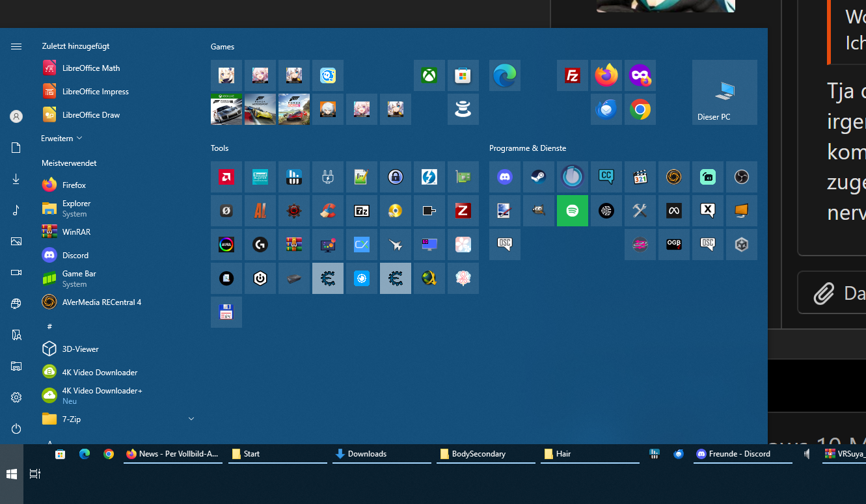Launch the Forza Motorsport 7 Xbox Live tile

pyautogui.click(x=226, y=109)
